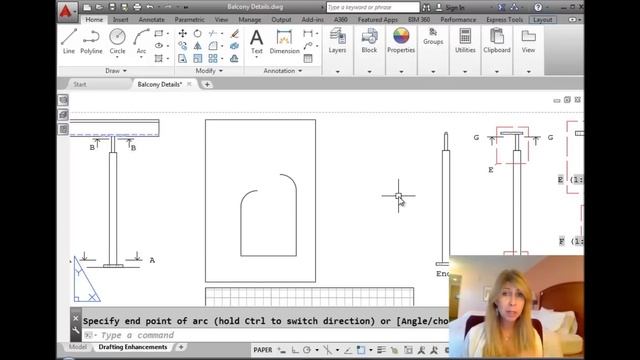The height and width of the screenshot is (360, 640).
Task: Switch to the Insert ribbon tab
Action: (x=120, y=20)
